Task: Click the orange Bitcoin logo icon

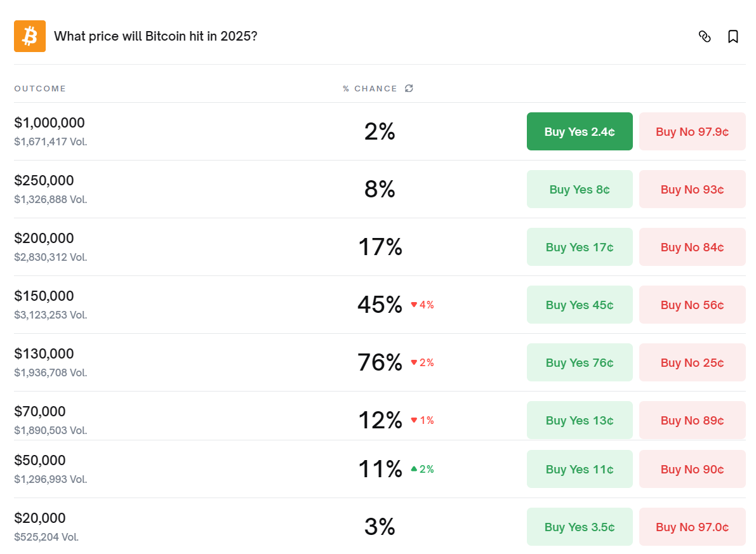Action: [x=30, y=36]
